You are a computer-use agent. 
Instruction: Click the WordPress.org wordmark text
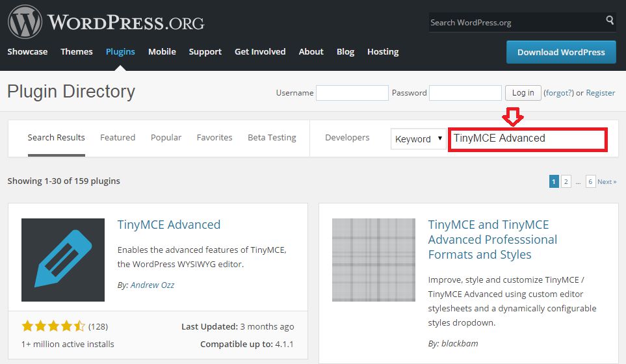click(x=125, y=22)
